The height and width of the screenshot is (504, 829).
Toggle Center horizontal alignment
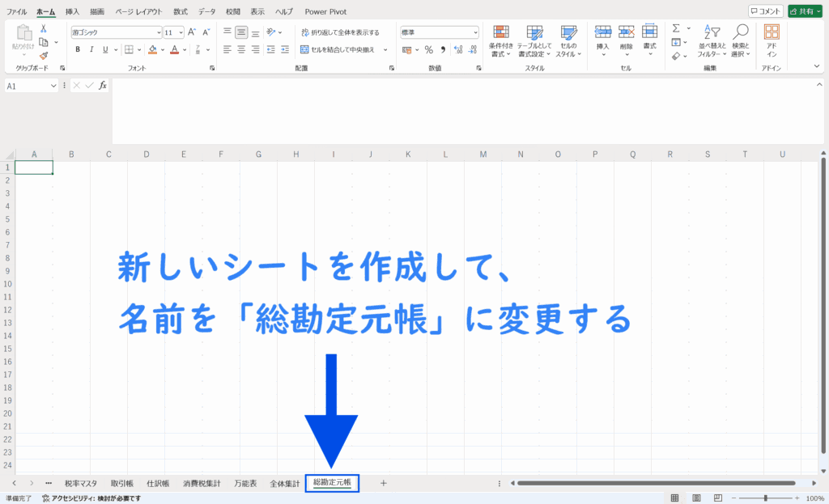point(241,49)
